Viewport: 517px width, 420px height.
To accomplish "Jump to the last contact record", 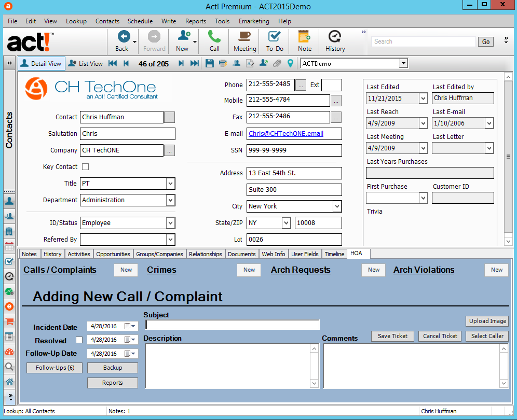I will (x=195, y=64).
